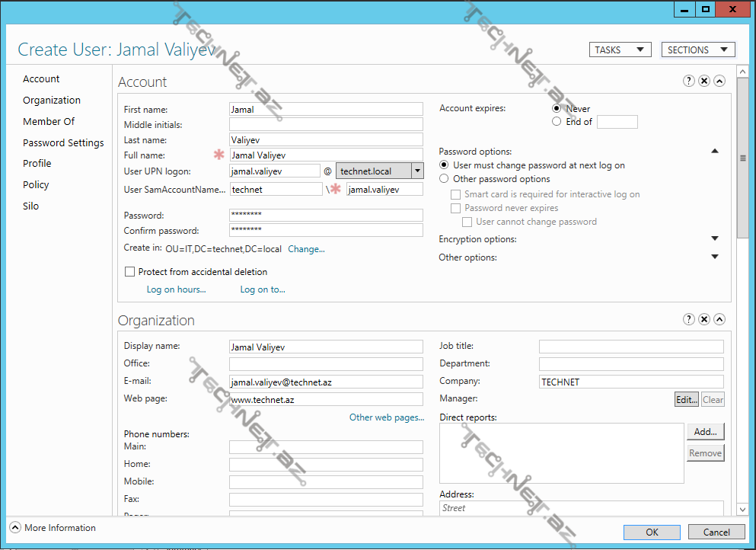Click inside the Mobile phone number field
Image resolution: width=756 pixels, height=550 pixels.
[x=326, y=481]
